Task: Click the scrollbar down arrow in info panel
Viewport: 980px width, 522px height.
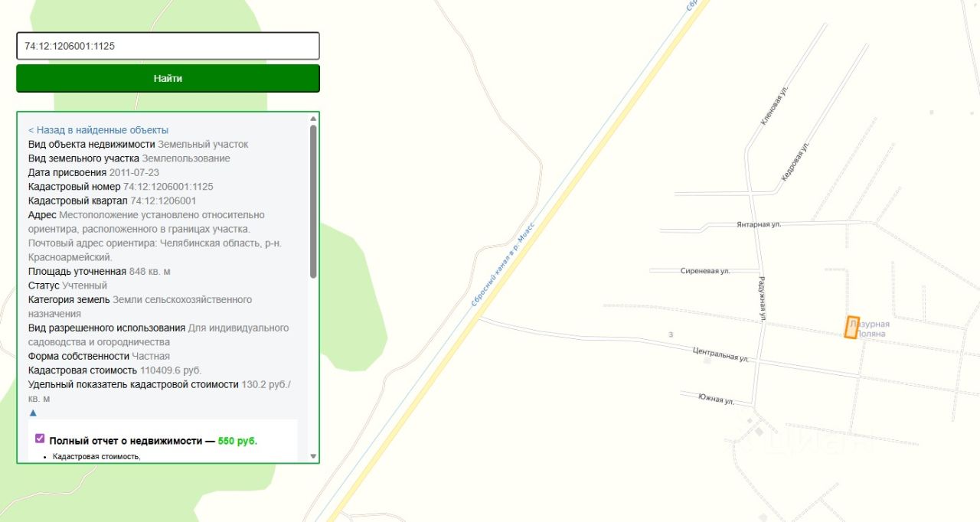Action: 313,456
